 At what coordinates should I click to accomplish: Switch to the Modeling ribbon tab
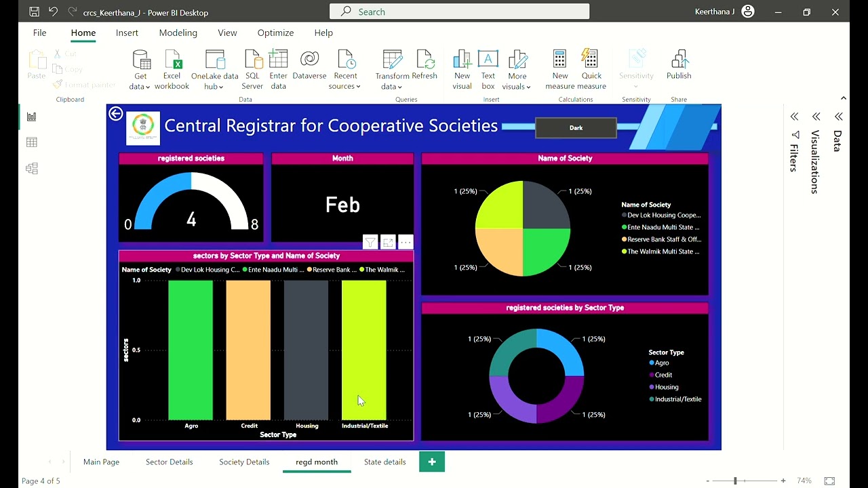178,33
